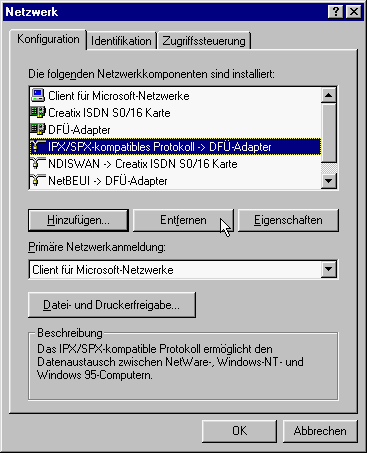Click the component list scroll-down arrow

click(x=329, y=181)
